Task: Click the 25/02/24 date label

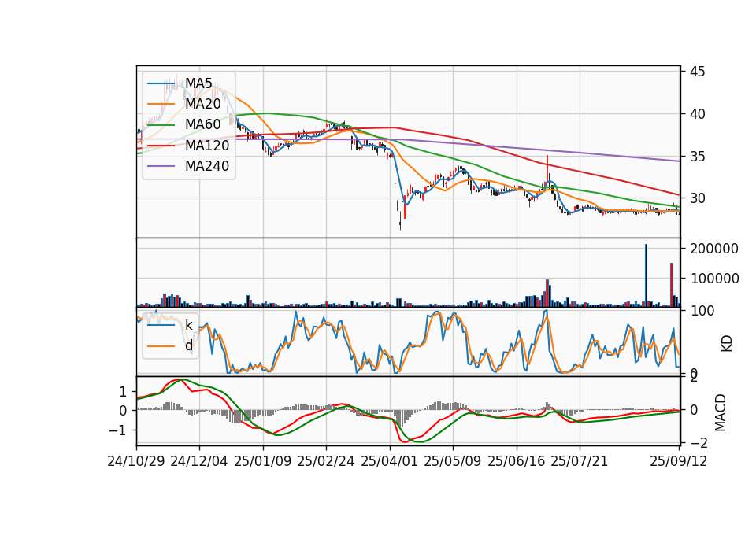Action: (326, 461)
